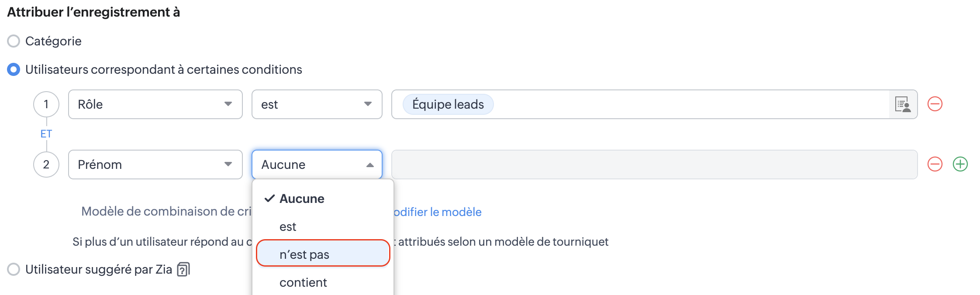The image size is (980, 295).
Task: Click the empty value field of criterion 2
Action: coord(654,165)
